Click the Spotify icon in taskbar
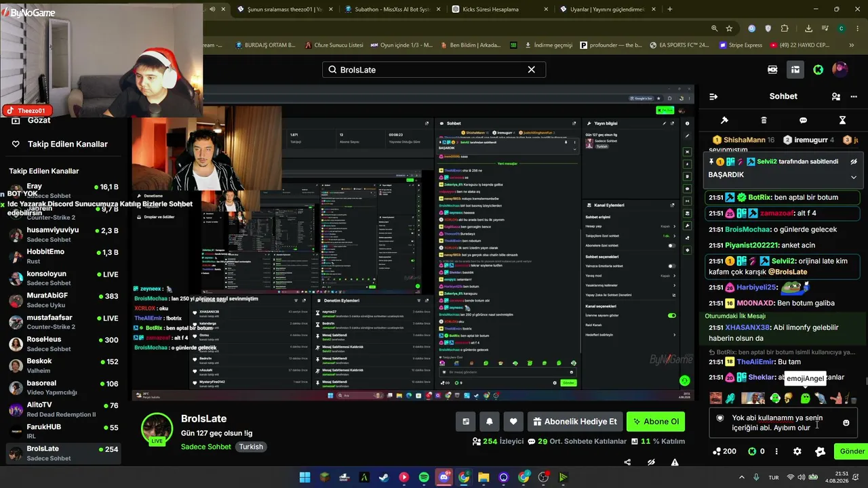 pyautogui.click(x=424, y=477)
